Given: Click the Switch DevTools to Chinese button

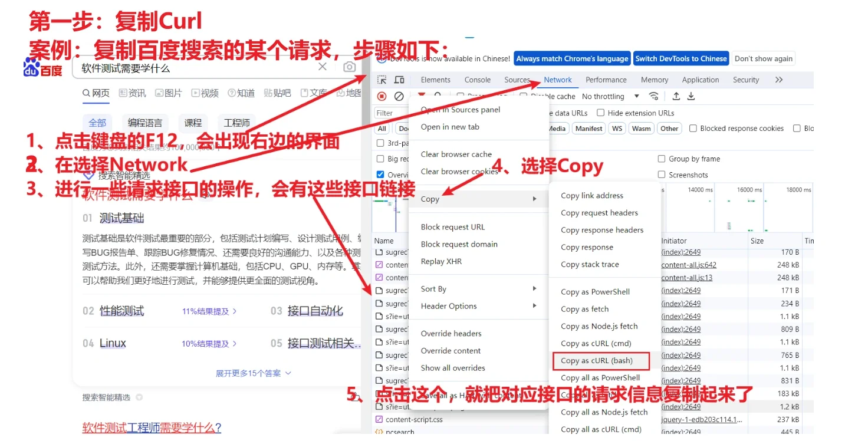Looking at the screenshot, I should coord(681,58).
